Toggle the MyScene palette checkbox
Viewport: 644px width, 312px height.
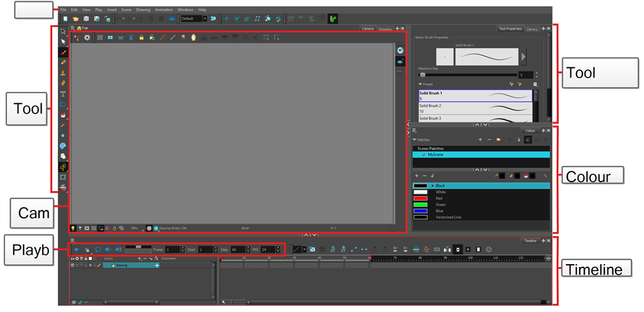click(x=424, y=154)
